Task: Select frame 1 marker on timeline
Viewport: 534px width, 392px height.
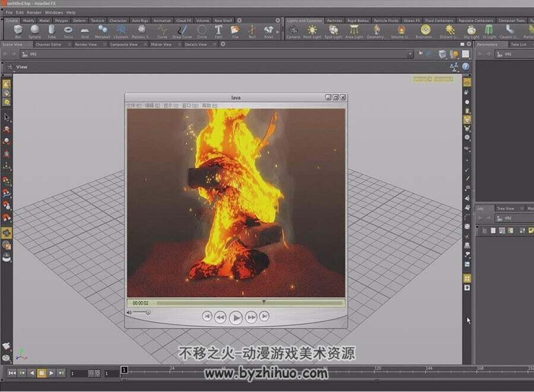Action: [125, 370]
